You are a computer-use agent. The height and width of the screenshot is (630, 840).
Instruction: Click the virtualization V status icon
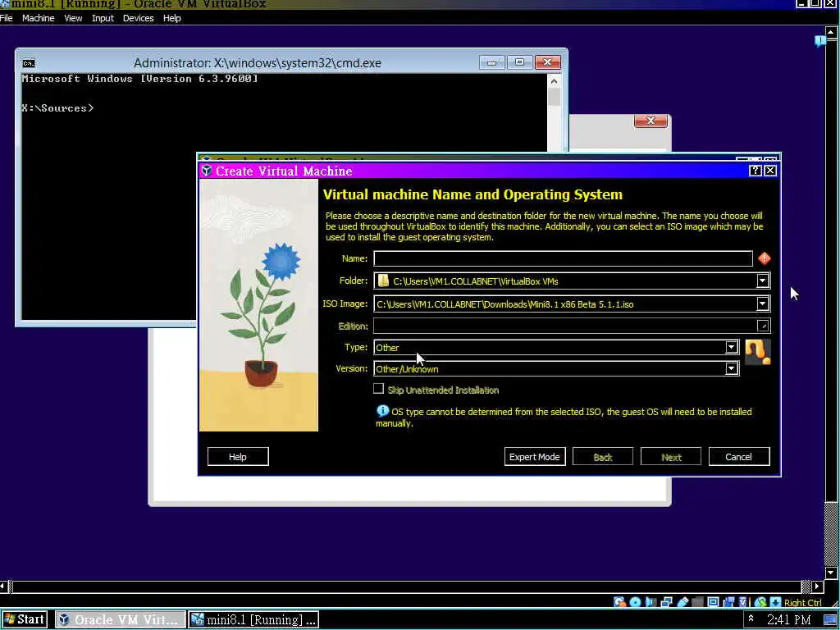tap(743, 601)
